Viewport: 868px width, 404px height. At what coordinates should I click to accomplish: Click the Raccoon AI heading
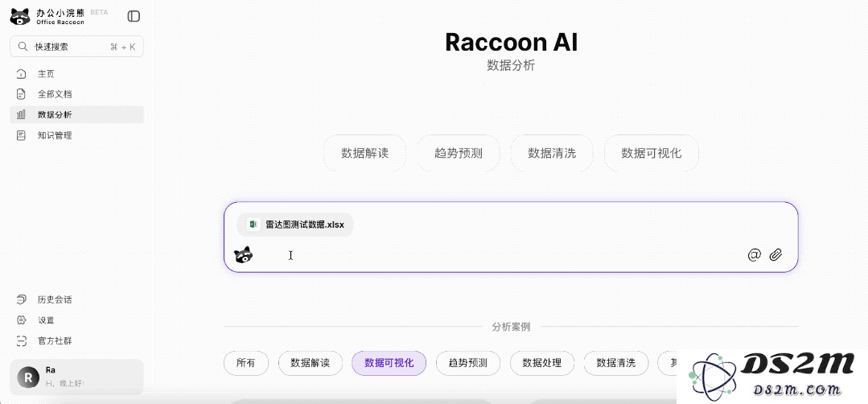[x=511, y=43]
